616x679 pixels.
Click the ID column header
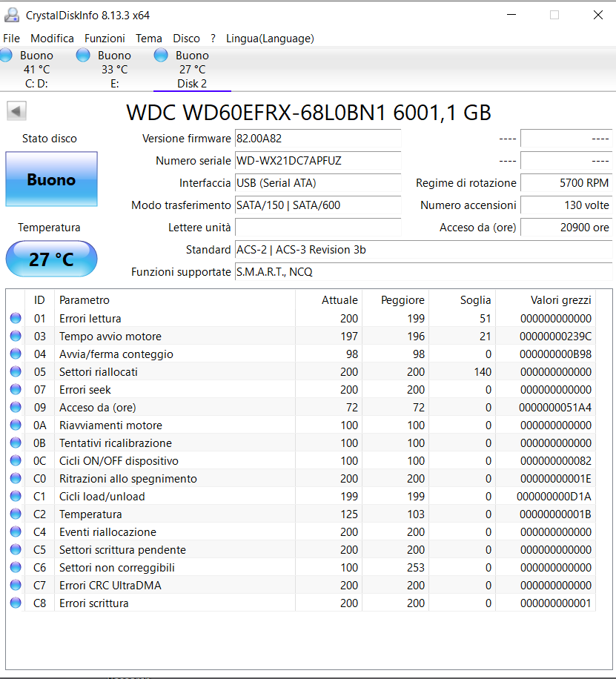coord(39,300)
